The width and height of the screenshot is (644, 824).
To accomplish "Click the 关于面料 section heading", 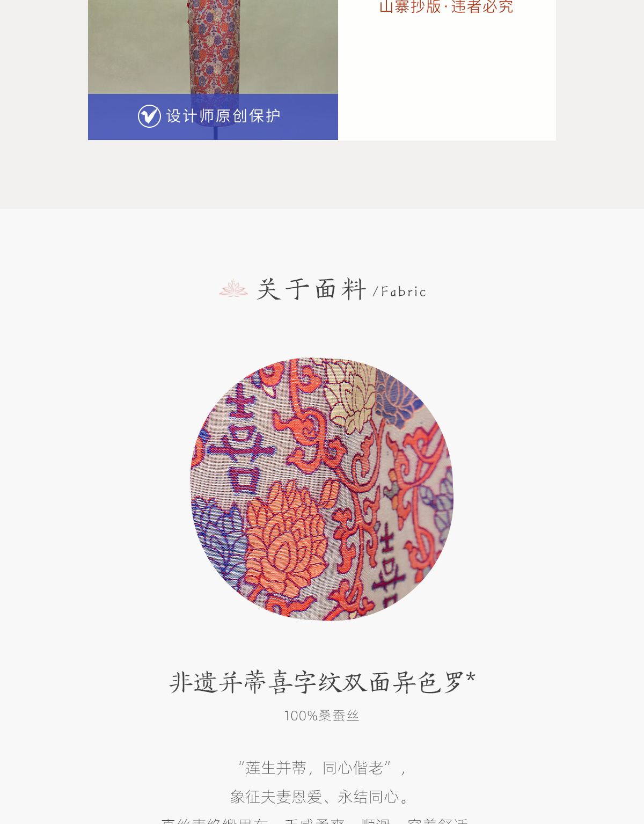I will (x=311, y=289).
